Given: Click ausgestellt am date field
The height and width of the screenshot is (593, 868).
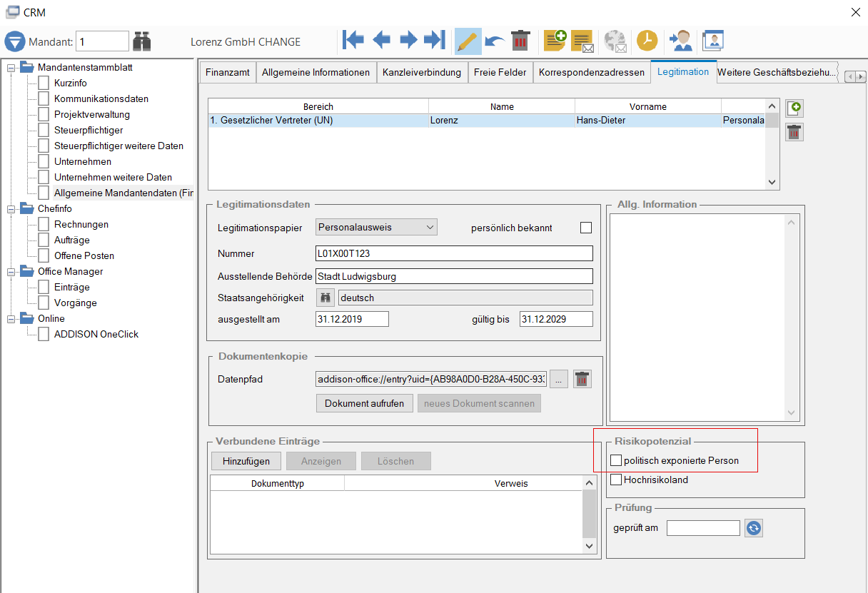Looking at the screenshot, I should coord(352,319).
